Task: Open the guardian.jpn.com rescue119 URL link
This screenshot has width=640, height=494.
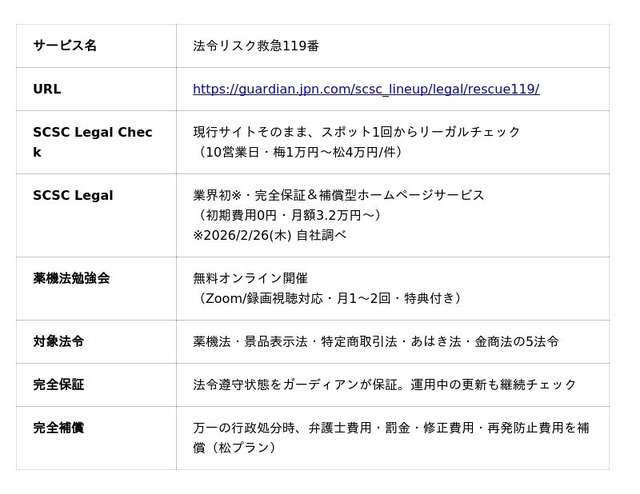Action: (x=365, y=89)
